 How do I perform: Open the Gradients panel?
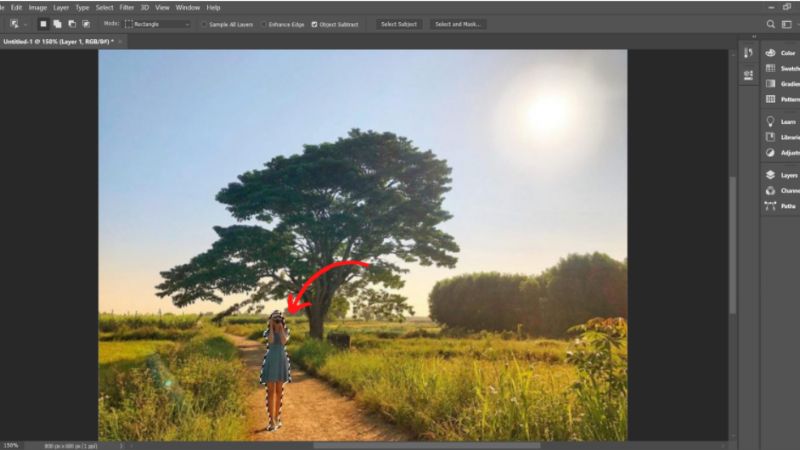pyautogui.click(x=782, y=84)
